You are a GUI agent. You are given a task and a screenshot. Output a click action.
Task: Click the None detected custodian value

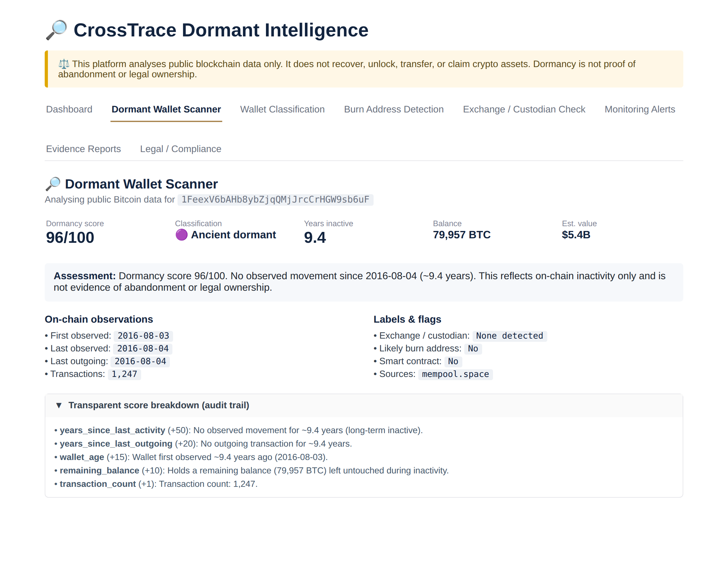(510, 336)
